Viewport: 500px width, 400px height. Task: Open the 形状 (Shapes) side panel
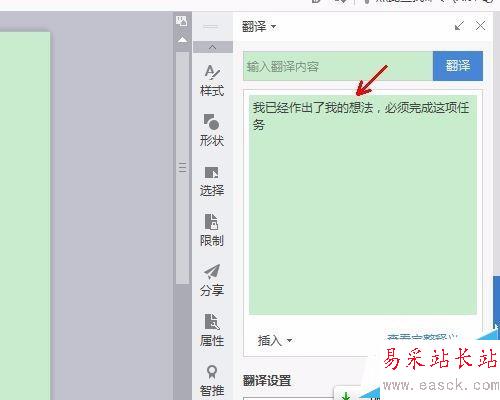(x=212, y=130)
